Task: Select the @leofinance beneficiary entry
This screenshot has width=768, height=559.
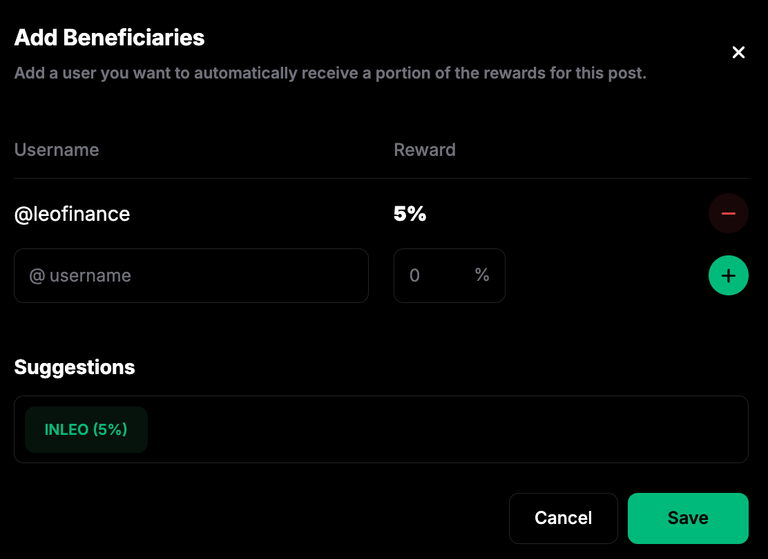Action: (72, 214)
